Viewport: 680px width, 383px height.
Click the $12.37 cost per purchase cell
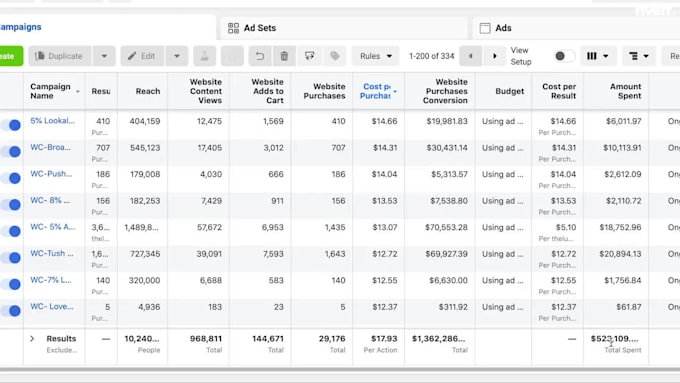pyautogui.click(x=384, y=307)
